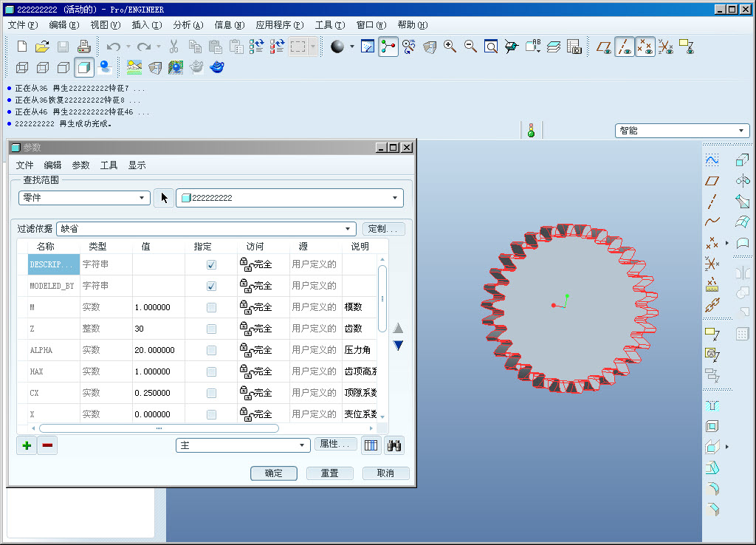The width and height of the screenshot is (756, 545).
Task: Delete parameter with red minus button
Action: click(47, 445)
